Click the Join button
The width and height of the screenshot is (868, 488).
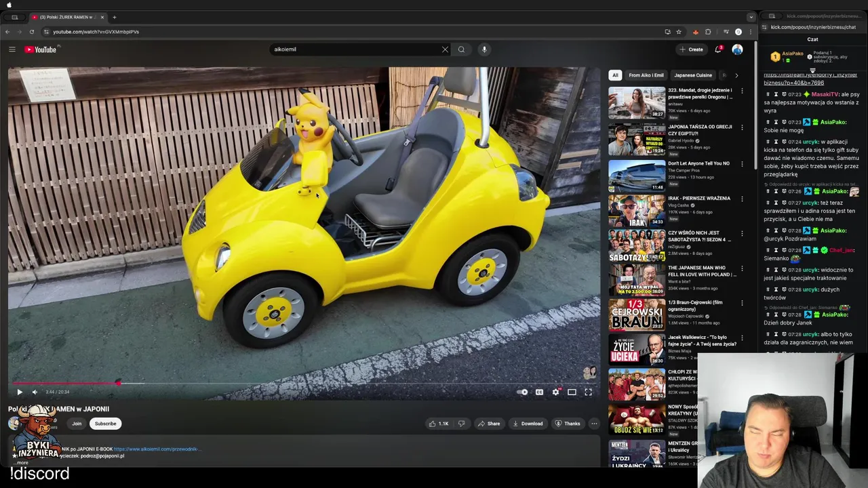tap(77, 424)
